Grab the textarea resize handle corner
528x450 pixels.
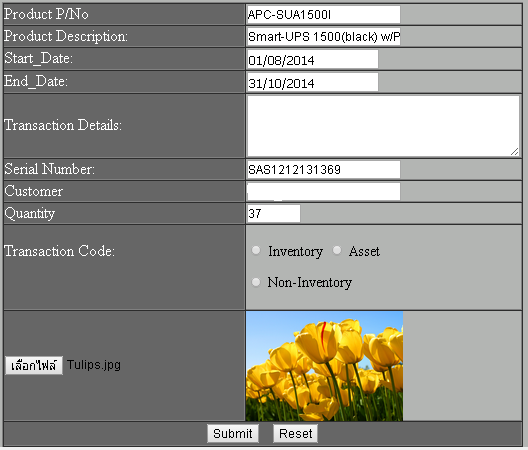coord(515,152)
